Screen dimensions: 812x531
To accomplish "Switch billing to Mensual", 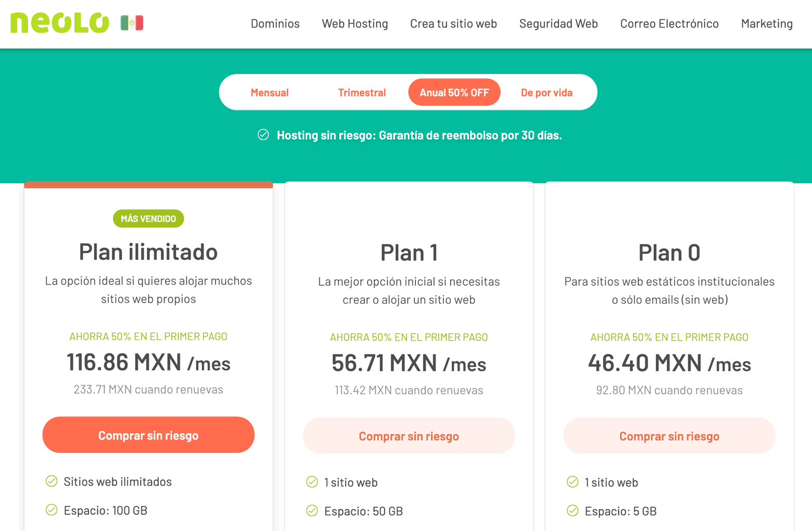I will (270, 93).
